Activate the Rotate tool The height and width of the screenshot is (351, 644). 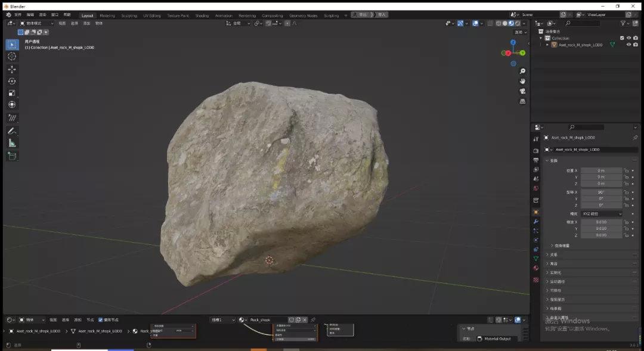tap(12, 82)
